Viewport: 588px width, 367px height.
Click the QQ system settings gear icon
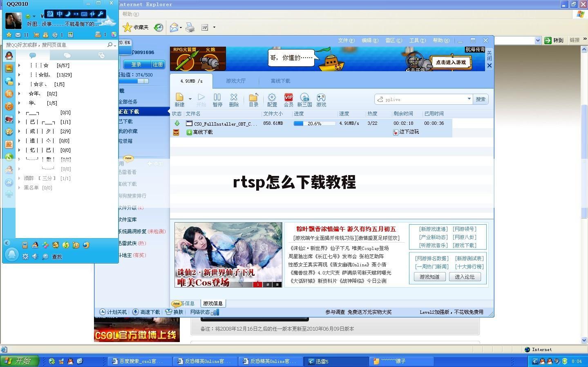pyautogui.click(x=25, y=257)
